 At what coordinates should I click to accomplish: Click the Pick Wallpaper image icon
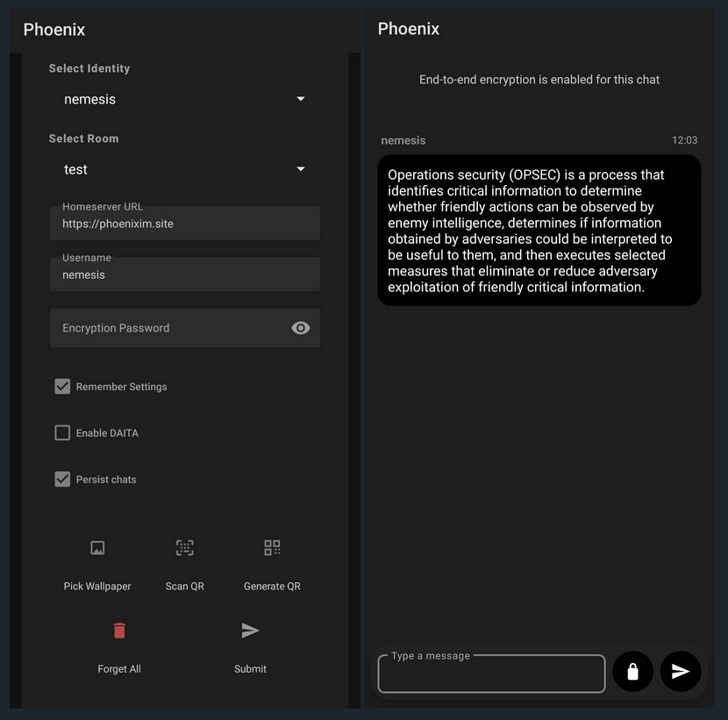pos(97,548)
